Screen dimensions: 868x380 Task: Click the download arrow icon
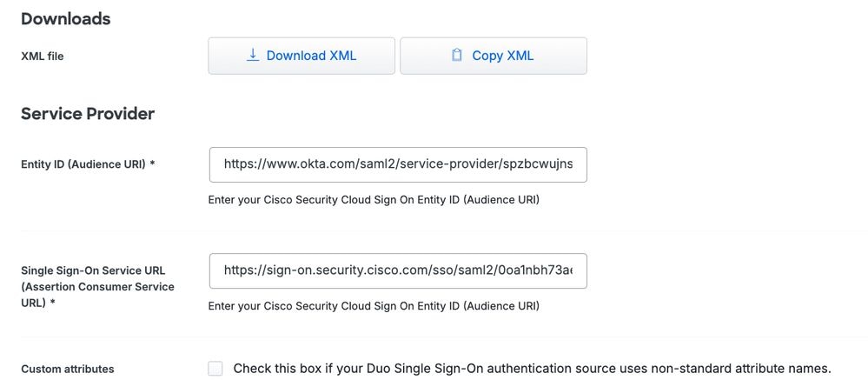coord(253,55)
